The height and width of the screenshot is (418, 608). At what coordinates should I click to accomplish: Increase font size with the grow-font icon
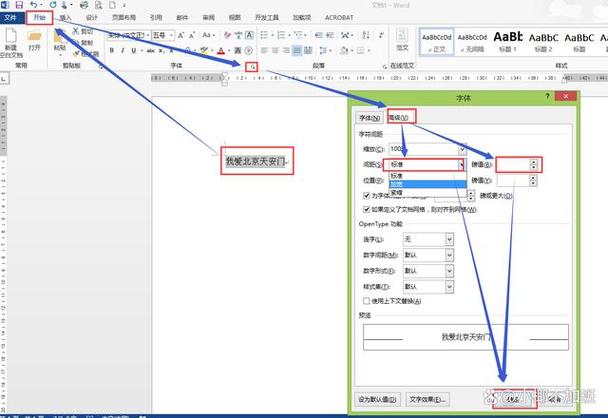(181, 35)
